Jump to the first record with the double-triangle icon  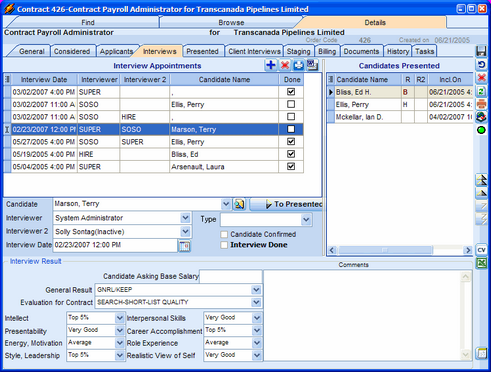(481, 180)
